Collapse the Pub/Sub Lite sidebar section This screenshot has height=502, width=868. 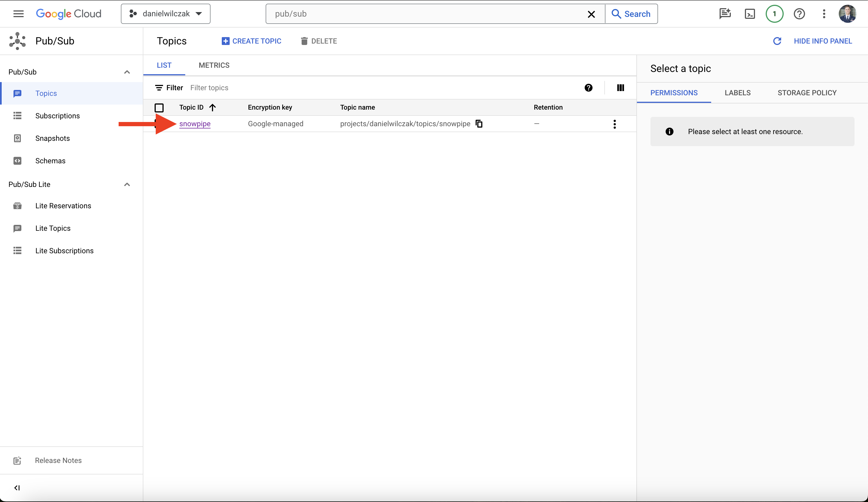coord(127,184)
